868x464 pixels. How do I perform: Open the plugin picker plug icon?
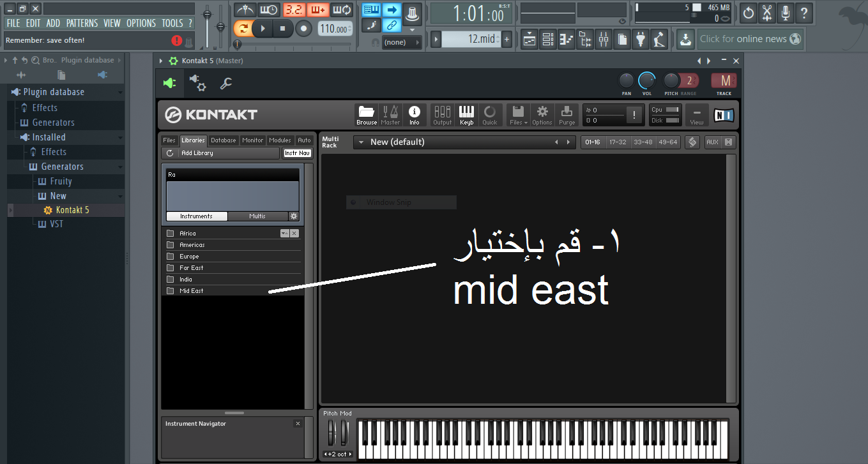coord(641,39)
